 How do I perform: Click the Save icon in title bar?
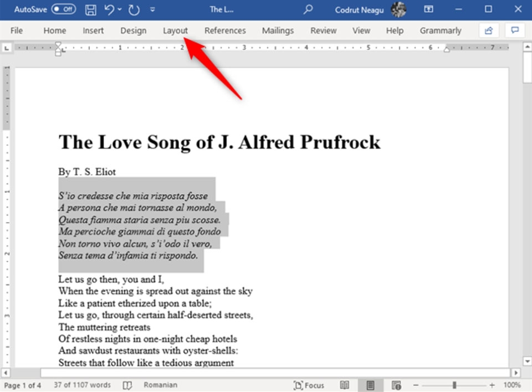90,9
